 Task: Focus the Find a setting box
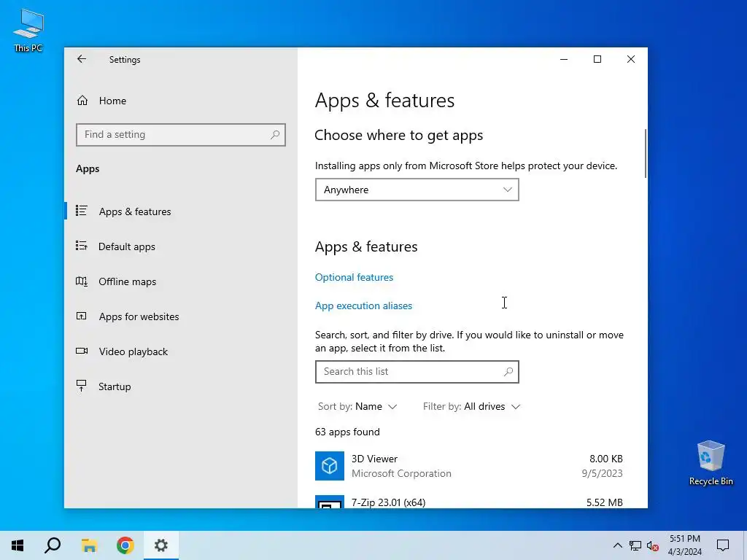pyautogui.click(x=181, y=135)
